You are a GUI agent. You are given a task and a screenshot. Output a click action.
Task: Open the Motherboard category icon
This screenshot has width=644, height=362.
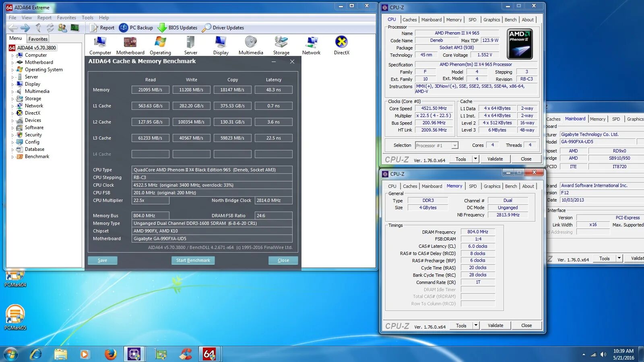pos(130,45)
